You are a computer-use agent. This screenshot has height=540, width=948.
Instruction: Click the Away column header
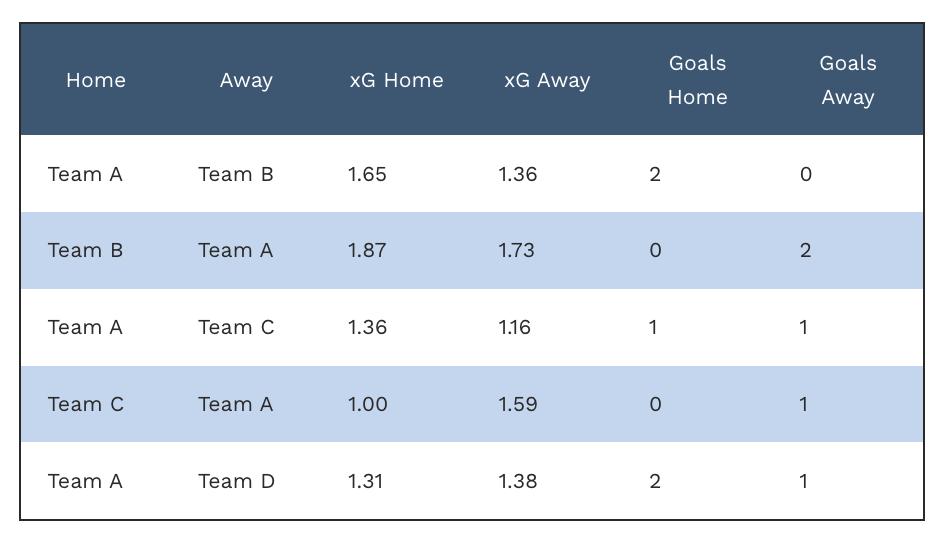click(246, 80)
